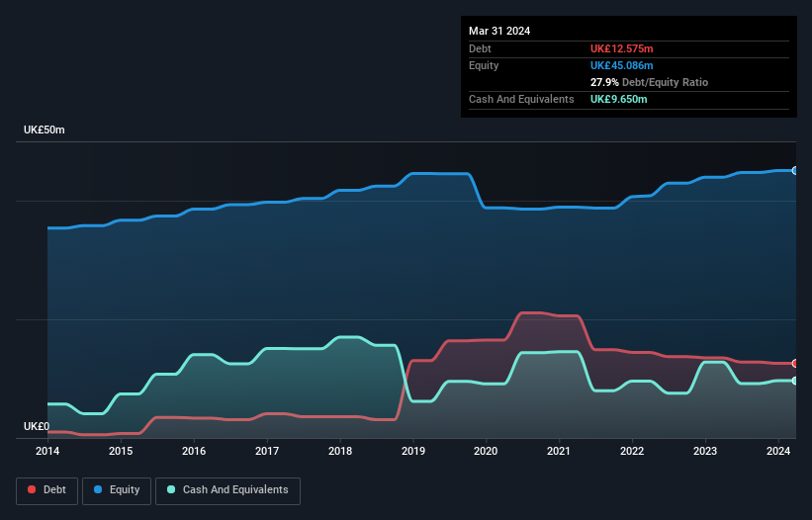Click the teal Cash legend dot
This screenshot has width=812, height=520.
click(171, 489)
